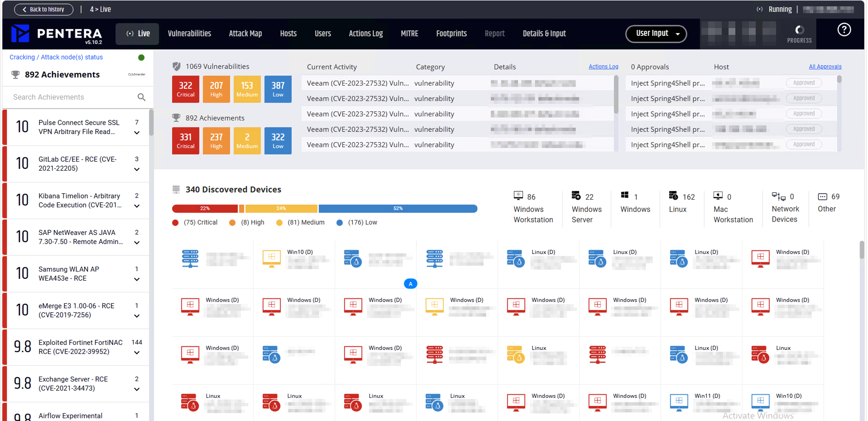Open the Actions Log tab
Screen dimensions: 868x421
click(366, 34)
